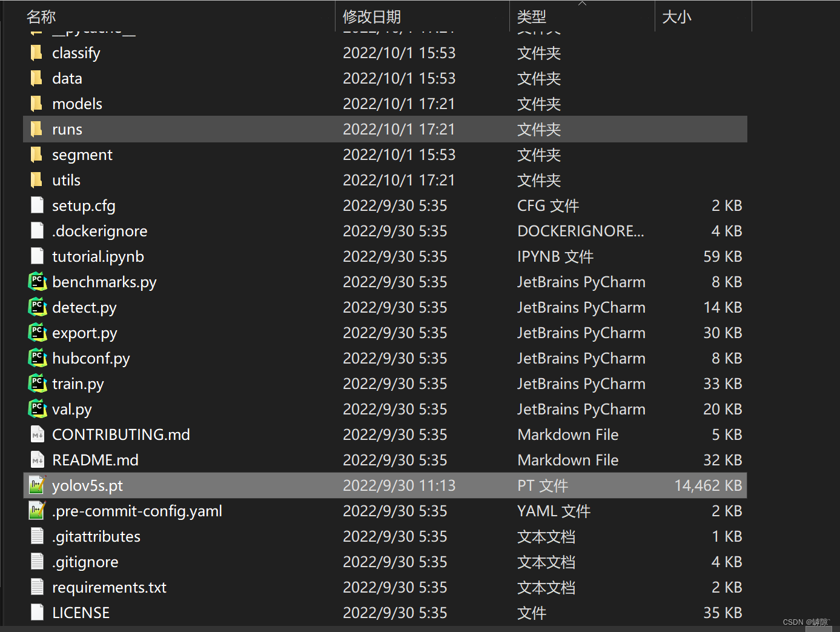Sort by the 修改日期 column header
Screen dimensions: 840x632
[372, 17]
